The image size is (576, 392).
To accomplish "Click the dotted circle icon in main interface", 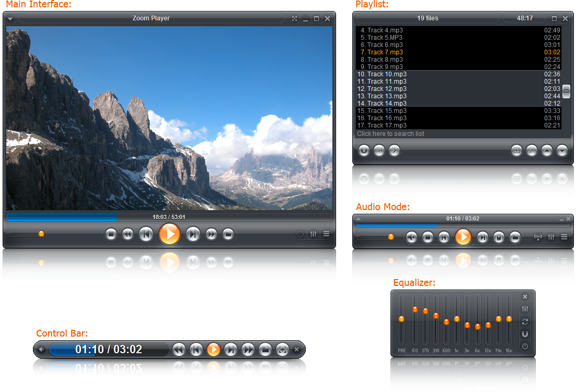I will [300, 234].
